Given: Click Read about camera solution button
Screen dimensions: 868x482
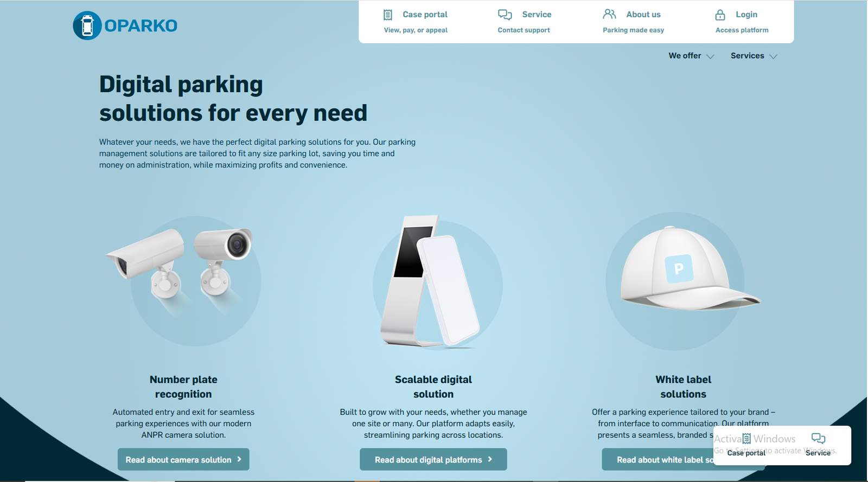Looking at the screenshot, I should click(x=183, y=459).
